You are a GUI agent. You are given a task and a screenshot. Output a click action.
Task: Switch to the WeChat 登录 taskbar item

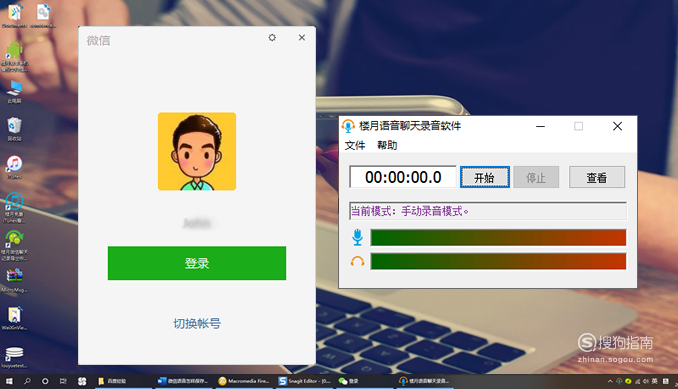coord(365,381)
